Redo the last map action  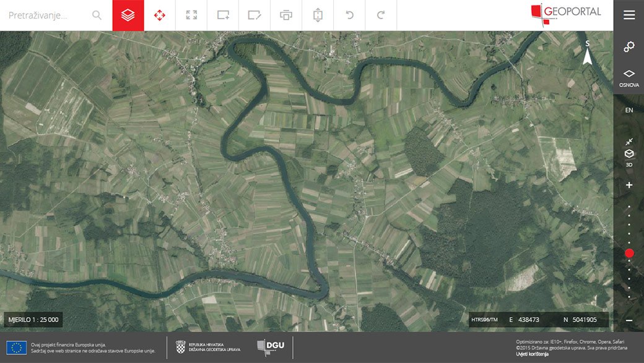(381, 15)
